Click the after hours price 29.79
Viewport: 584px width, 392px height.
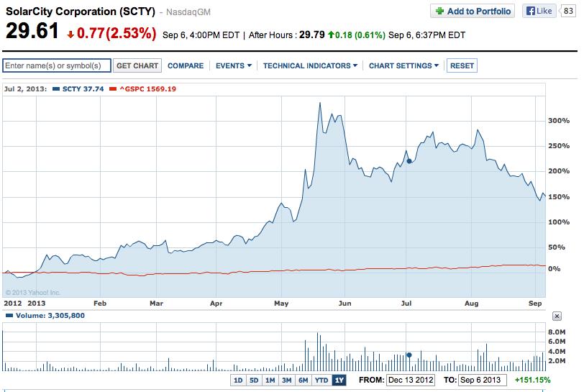tap(311, 35)
